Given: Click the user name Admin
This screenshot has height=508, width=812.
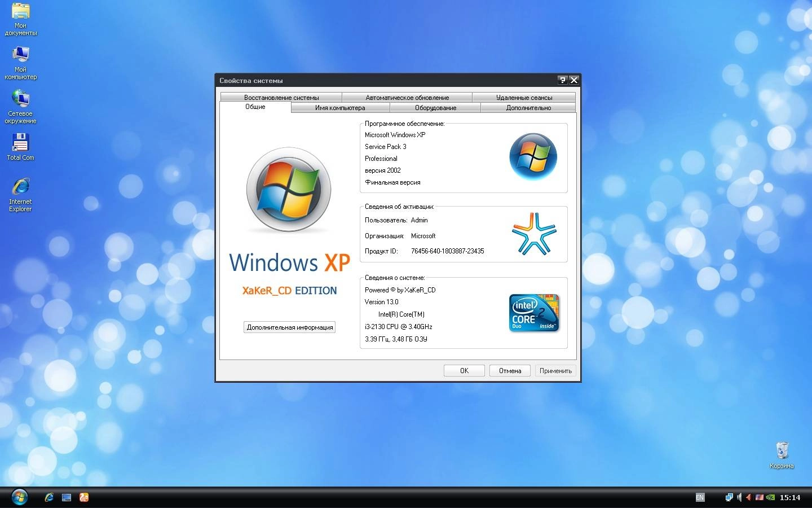Looking at the screenshot, I should tap(420, 220).
